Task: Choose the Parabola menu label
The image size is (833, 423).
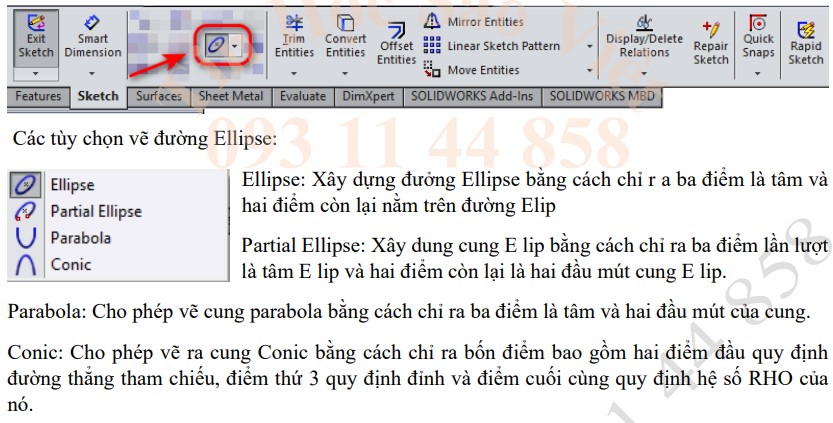Action: click(x=81, y=238)
